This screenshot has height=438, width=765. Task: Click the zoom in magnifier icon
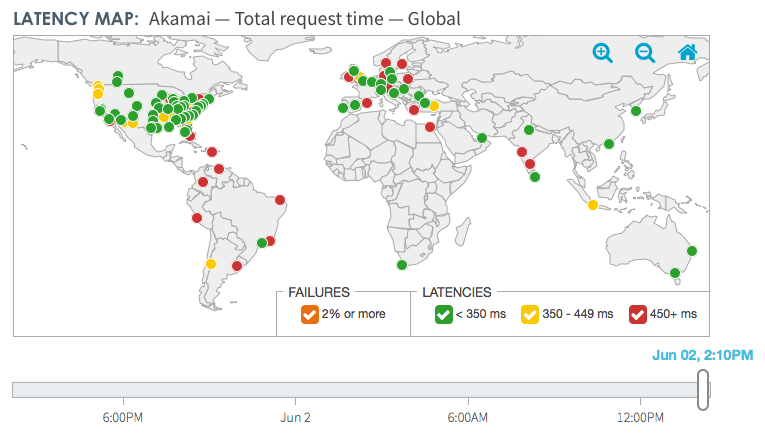tap(602, 53)
